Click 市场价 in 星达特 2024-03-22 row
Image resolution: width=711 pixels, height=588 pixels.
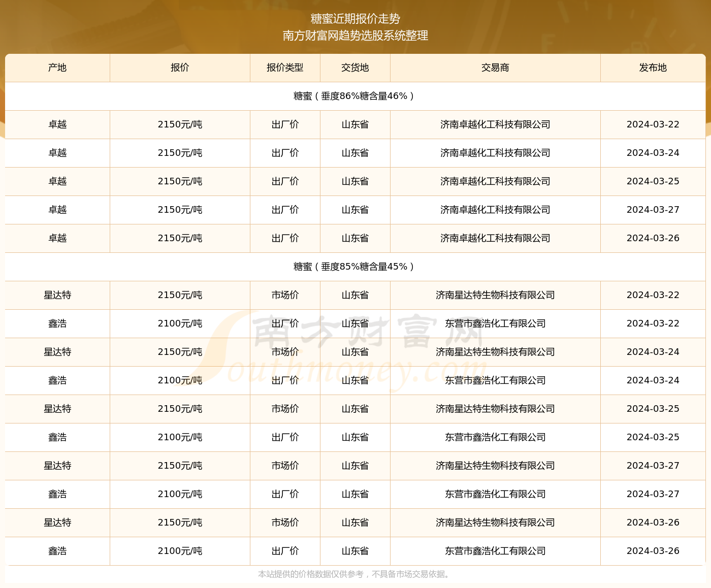coord(285,295)
